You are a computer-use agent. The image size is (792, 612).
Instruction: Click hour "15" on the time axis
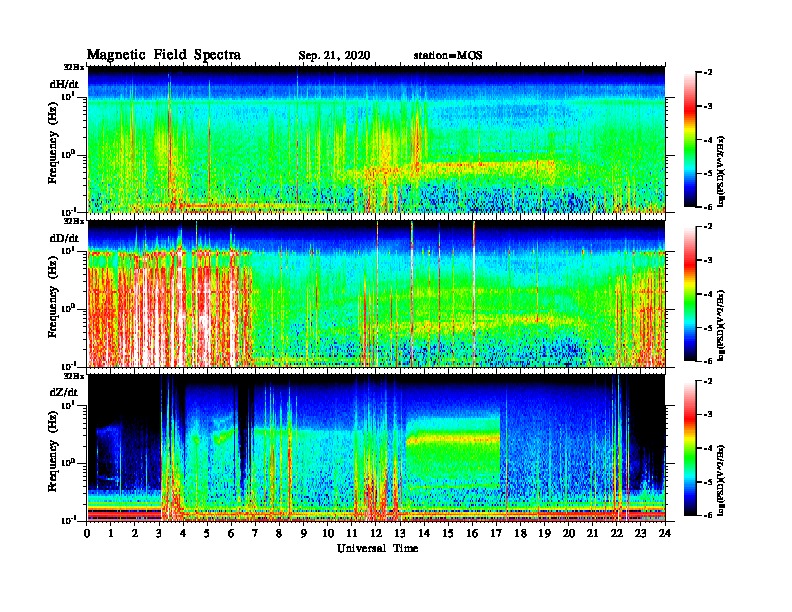[448, 533]
